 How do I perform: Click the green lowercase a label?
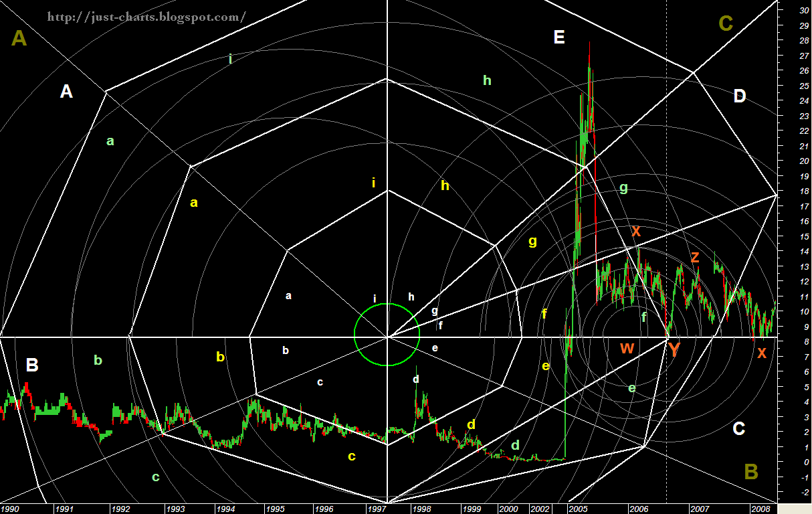coord(110,141)
